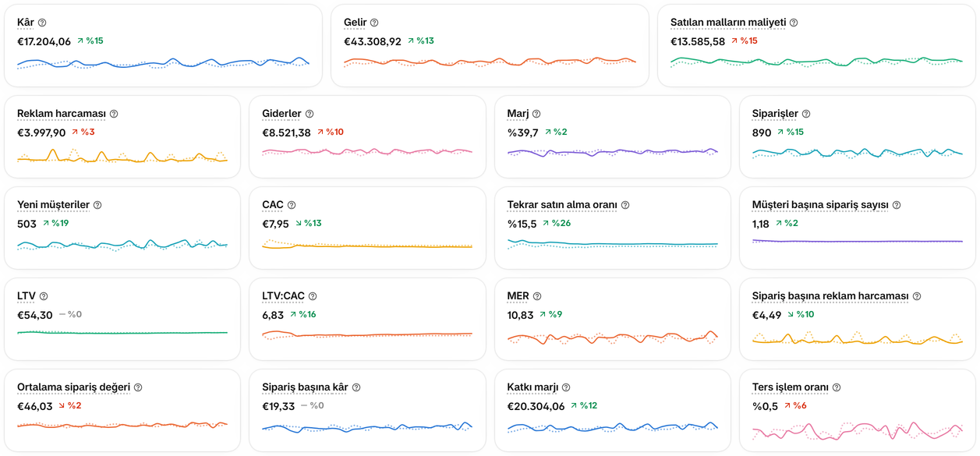Open the Gelir help tooltip icon
Viewport: 980px width, 456px height.
[x=374, y=23]
